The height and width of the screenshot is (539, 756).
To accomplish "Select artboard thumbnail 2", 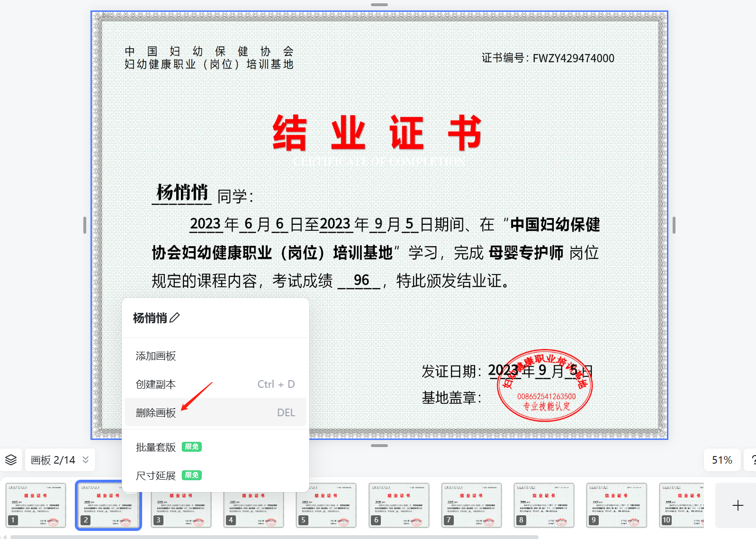I will point(108,505).
